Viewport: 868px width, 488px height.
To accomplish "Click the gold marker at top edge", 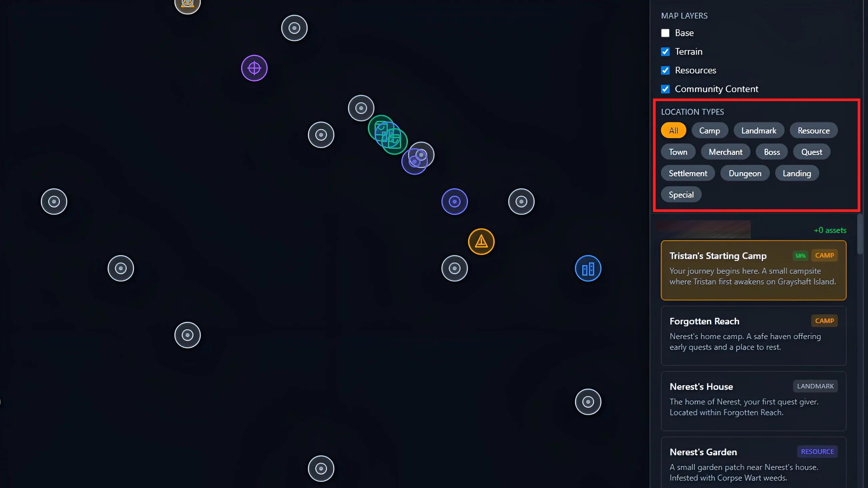I will coord(187,5).
